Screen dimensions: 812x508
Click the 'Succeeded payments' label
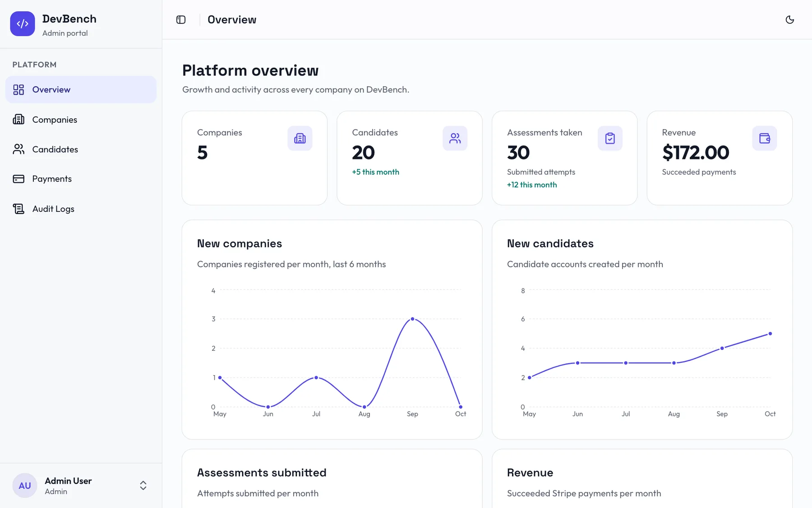pos(699,172)
